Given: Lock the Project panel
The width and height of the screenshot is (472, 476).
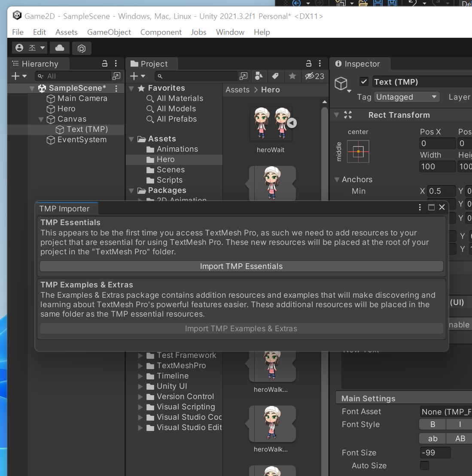Looking at the screenshot, I should (308, 64).
